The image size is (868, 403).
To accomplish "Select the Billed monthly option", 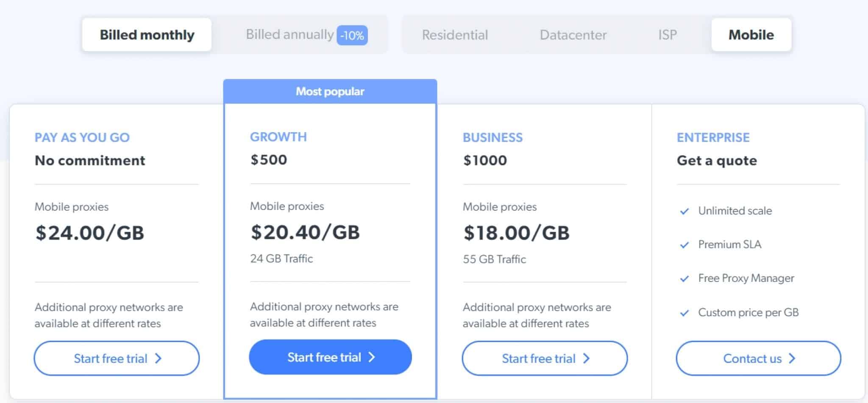I will (x=146, y=35).
